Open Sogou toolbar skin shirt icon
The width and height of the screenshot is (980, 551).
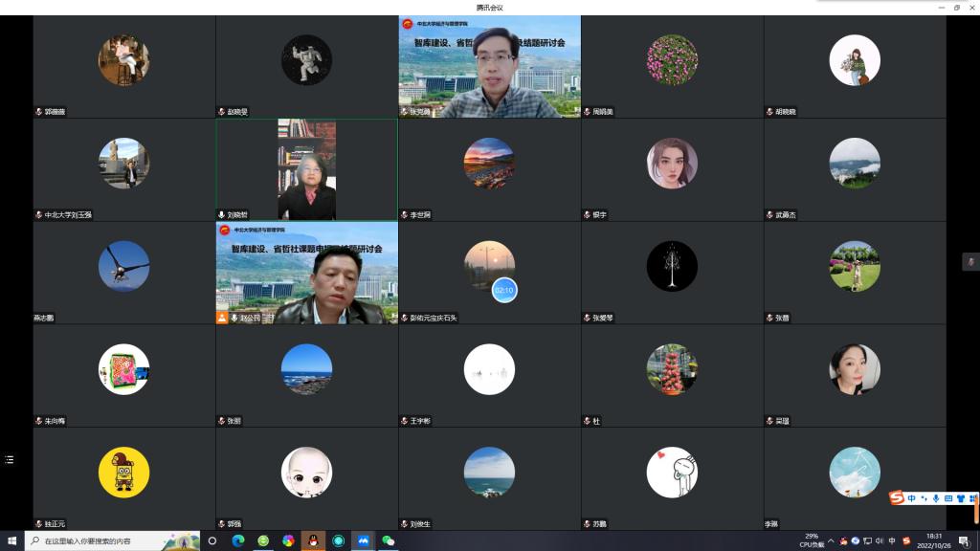click(x=961, y=498)
